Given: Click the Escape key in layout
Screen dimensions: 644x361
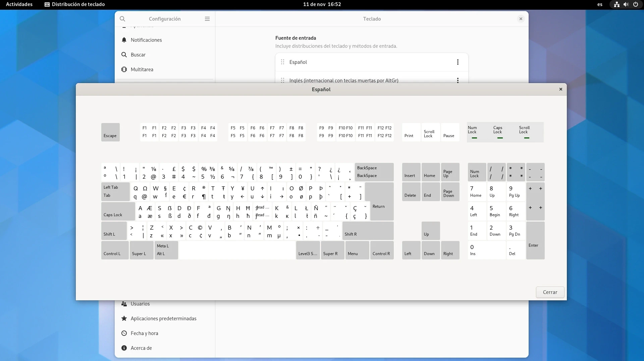Looking at the screenshot, I should click(x=110, y=132).
